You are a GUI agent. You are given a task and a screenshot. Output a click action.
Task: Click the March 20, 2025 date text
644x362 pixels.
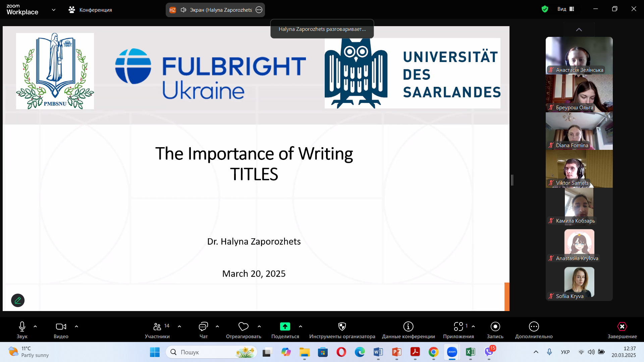(254, 274)
